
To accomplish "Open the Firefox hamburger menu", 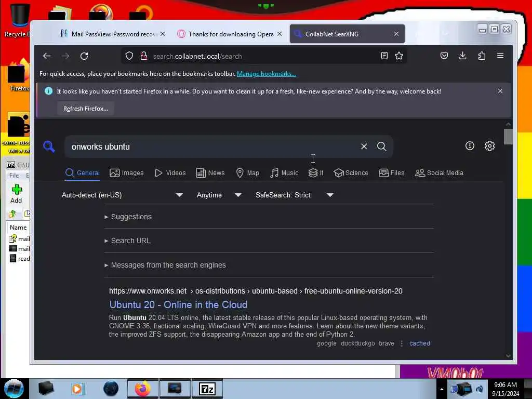I will [500, 55].
